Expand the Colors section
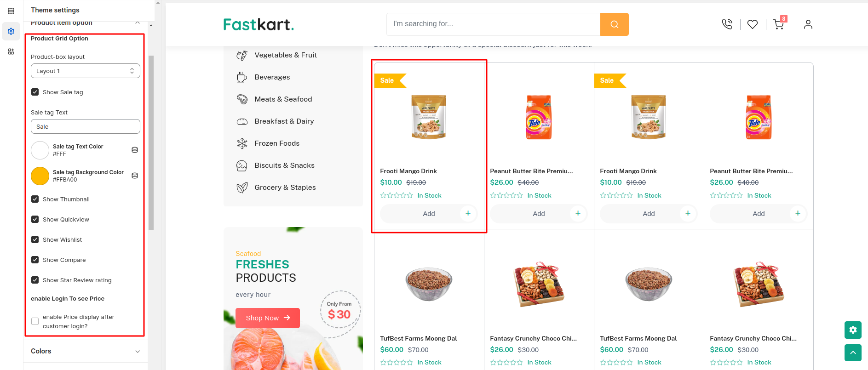The width and height of the screenshot is (868, 370). [x=86, y=351]
